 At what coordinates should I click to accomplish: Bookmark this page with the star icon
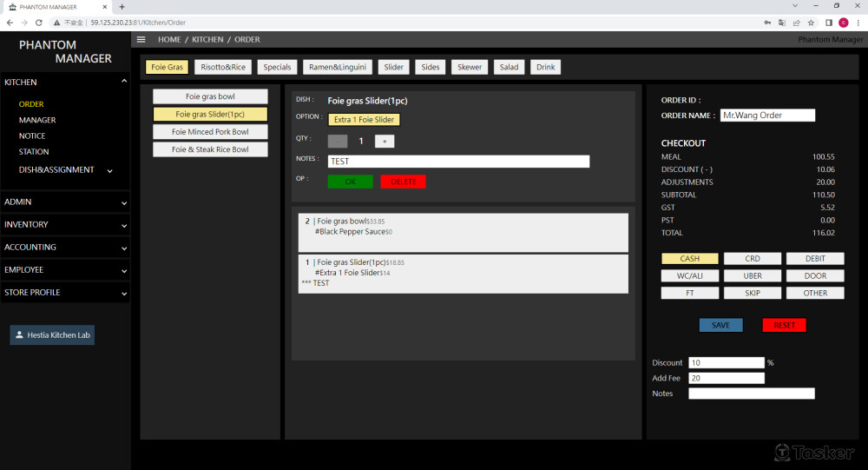[x=812, y=23]
